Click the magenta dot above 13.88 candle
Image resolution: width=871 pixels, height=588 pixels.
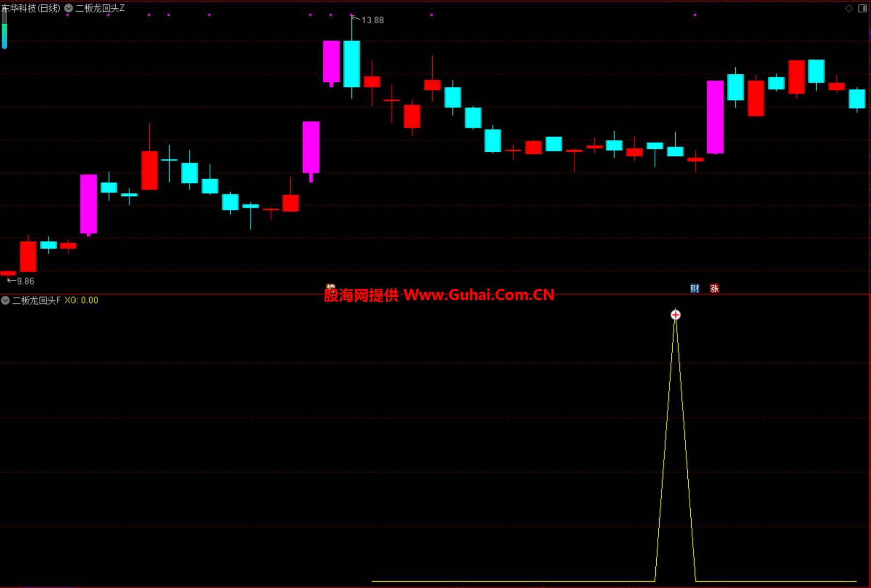(351, 15)
